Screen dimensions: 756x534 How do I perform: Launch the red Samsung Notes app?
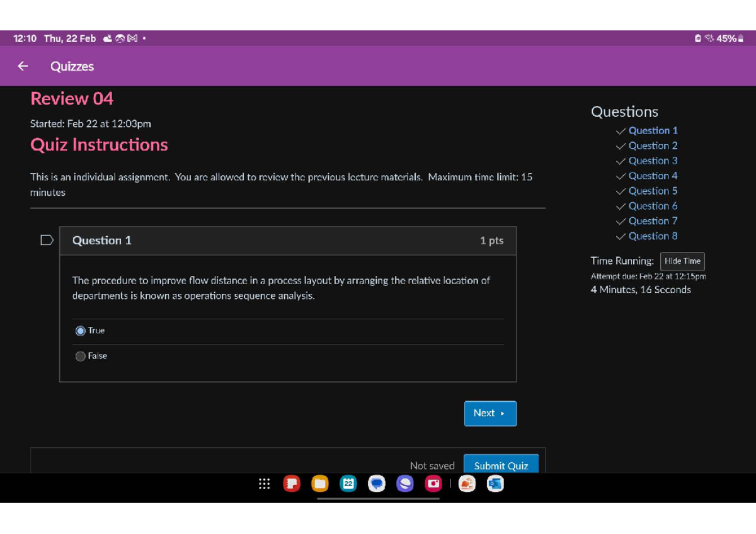292,484
